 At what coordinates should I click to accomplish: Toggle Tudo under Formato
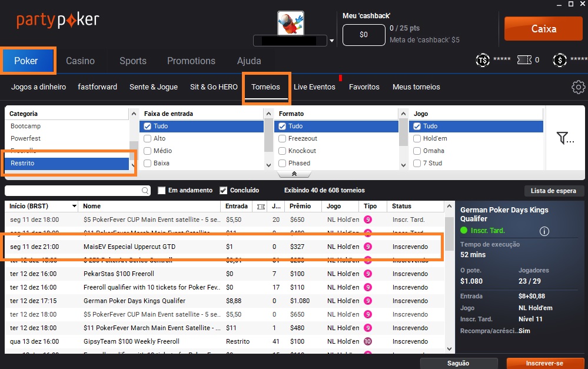point(282,127)
